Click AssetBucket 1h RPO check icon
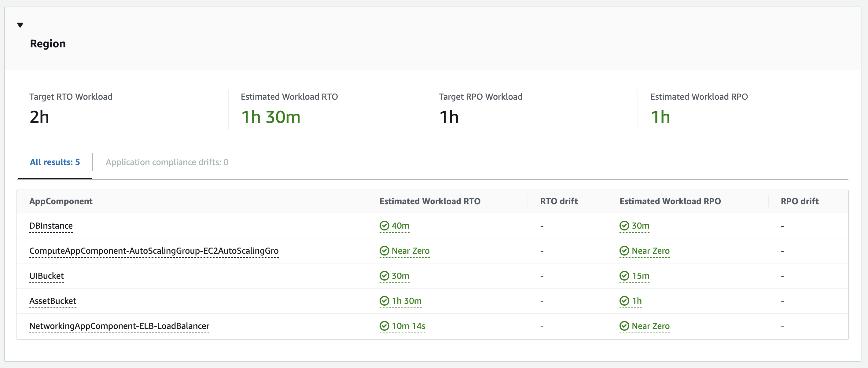 tap(624, 300)
